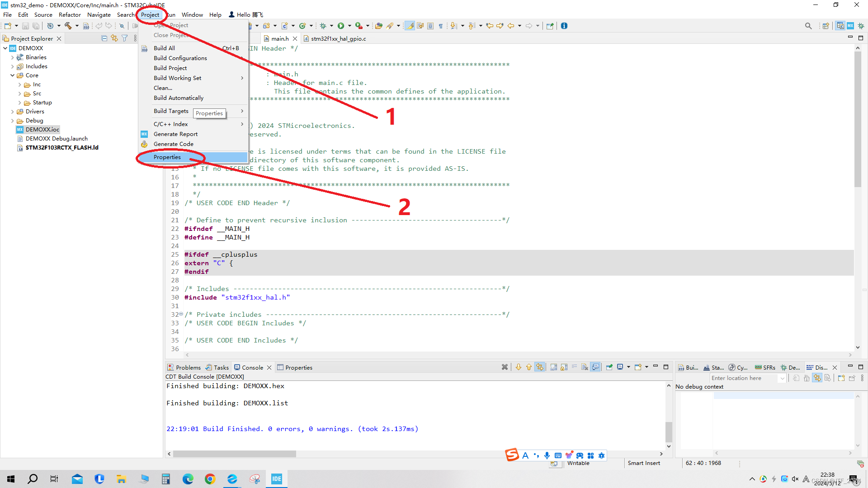The width and height of the screenshot is (868, 488).
Task: Expand the Drivers folder in tree
Action: (x=12, y=112)
